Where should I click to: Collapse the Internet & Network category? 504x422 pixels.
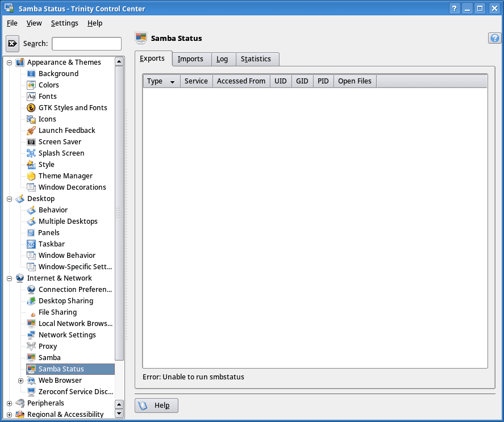[x=9, y=278]
